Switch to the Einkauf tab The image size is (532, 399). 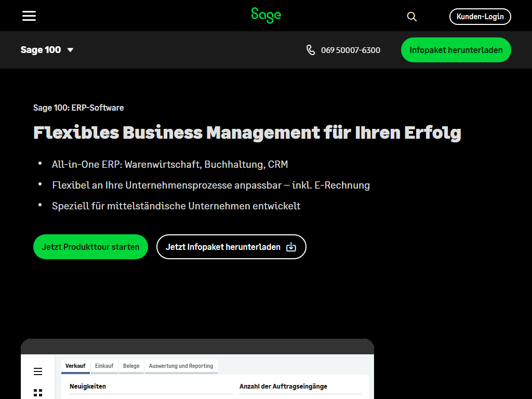104,366
